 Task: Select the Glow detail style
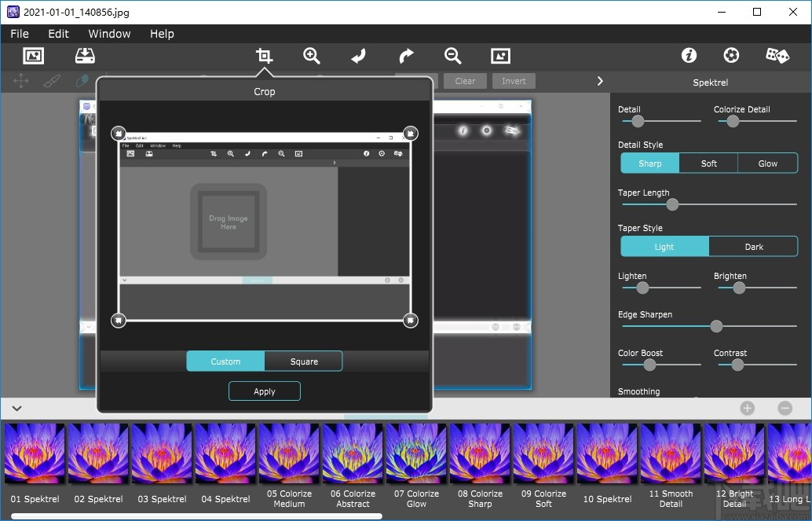point(767,163)
